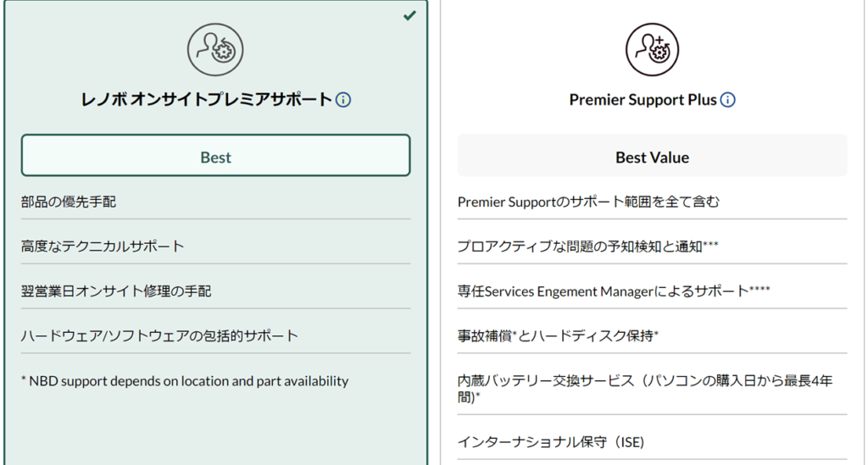Click the レノボ オンサイトプレミアサポート heading
Image resolution: width=868 pixels, height=465 pixels.
click(207, 100)
